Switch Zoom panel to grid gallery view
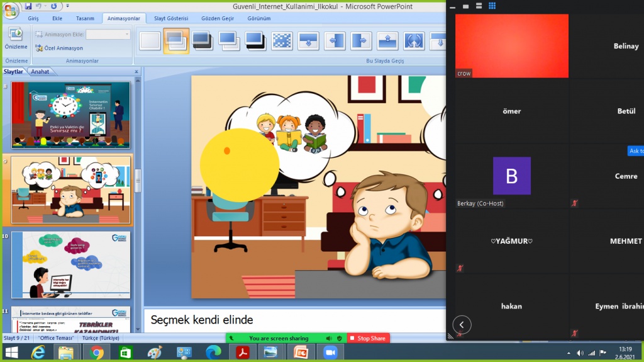Screen dimensions: 644x362 click(492, 6)
